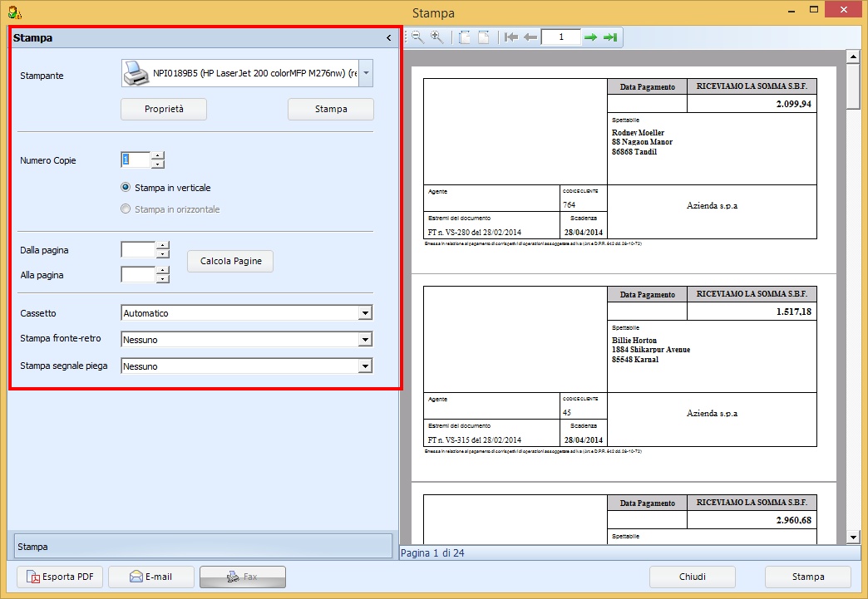Select Stampa in verticale orientation
Image resolution: width=868 pixels, height=599 pixels.
pos(126,188)
